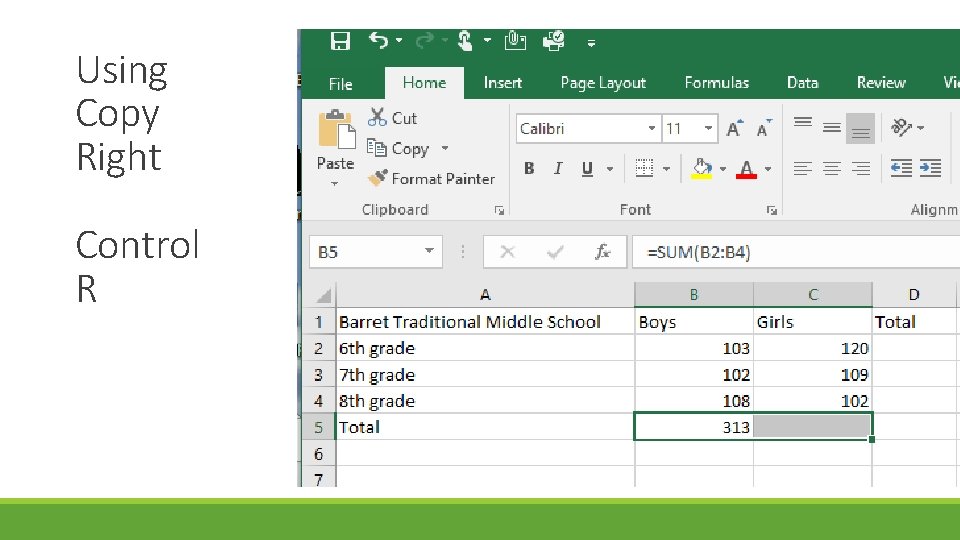Click Decrease Font Size icon
The width and height of the screenshot is (960, 540).
pyautogui.click(x=763, y=128)
